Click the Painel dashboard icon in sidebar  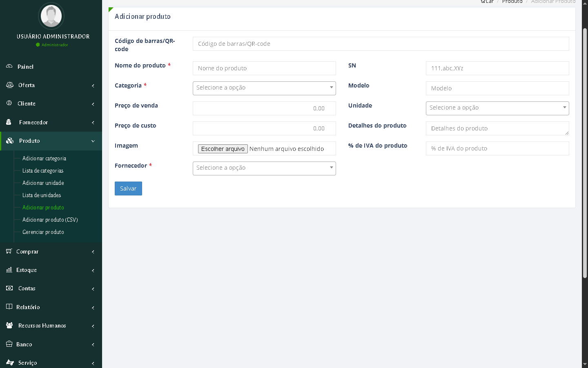pyautogui.click(x=9, y=66)
